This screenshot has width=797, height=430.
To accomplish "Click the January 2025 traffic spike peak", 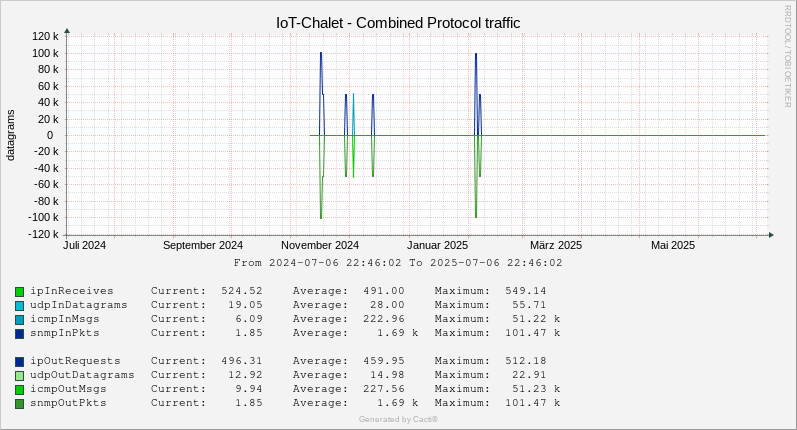I will 476,54.
